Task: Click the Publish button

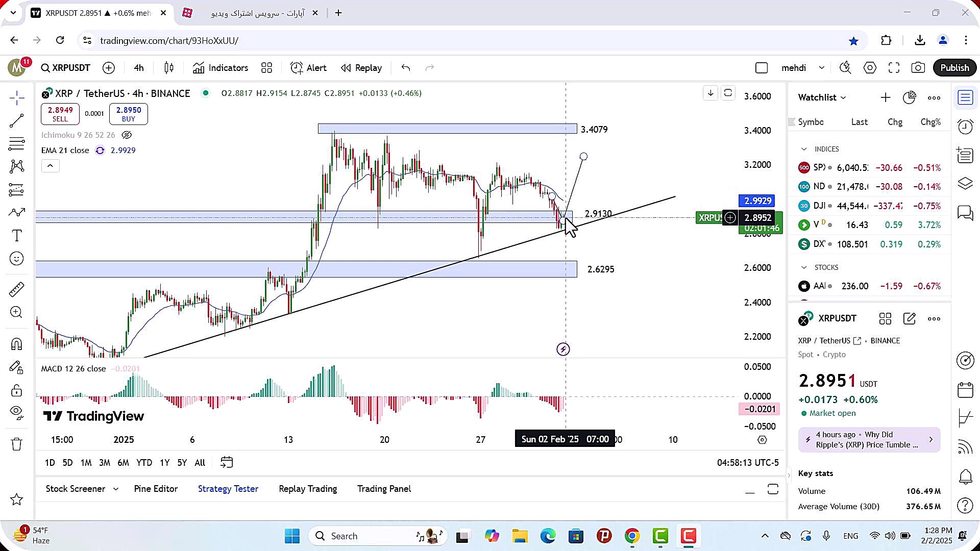Action: (x=954, y=68)
